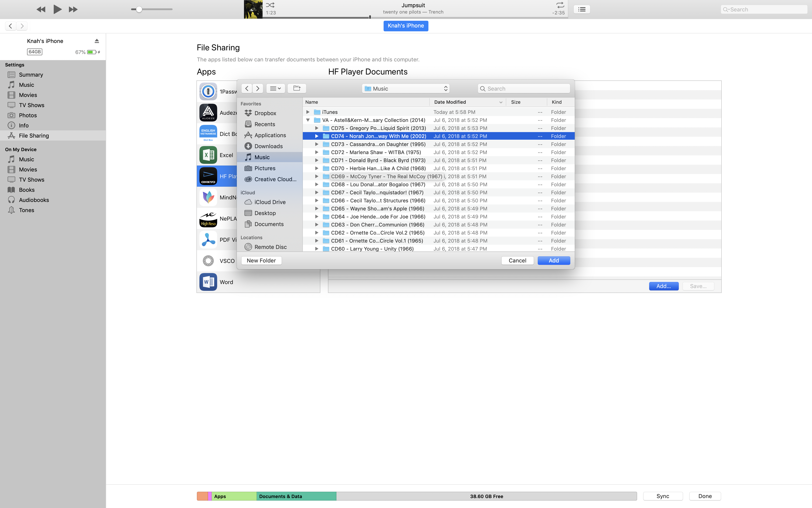Toggle repeat mode icon
Image resolution: width=812 pixels, height=508 pixels.
point(560,5)
